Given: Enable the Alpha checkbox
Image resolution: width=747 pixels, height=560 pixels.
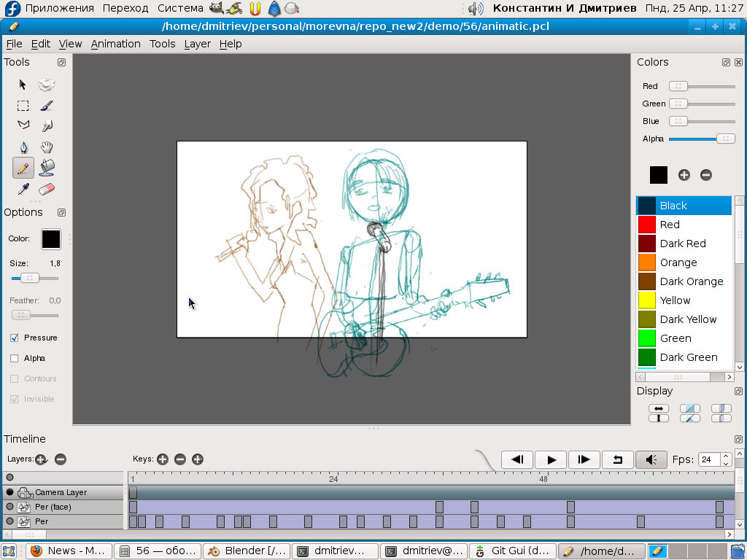Looking at the screenshot, I should [x=15, y=359].
